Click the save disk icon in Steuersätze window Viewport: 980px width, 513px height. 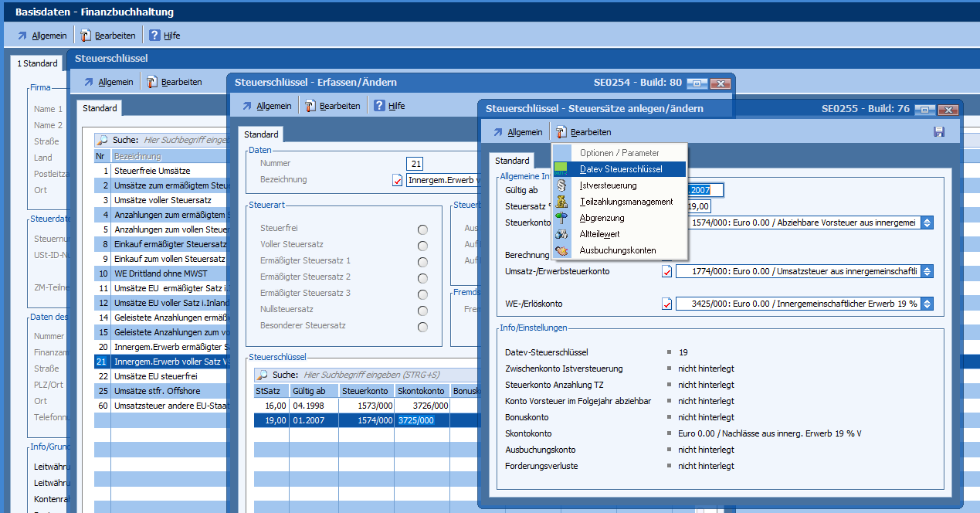[939, 132]
